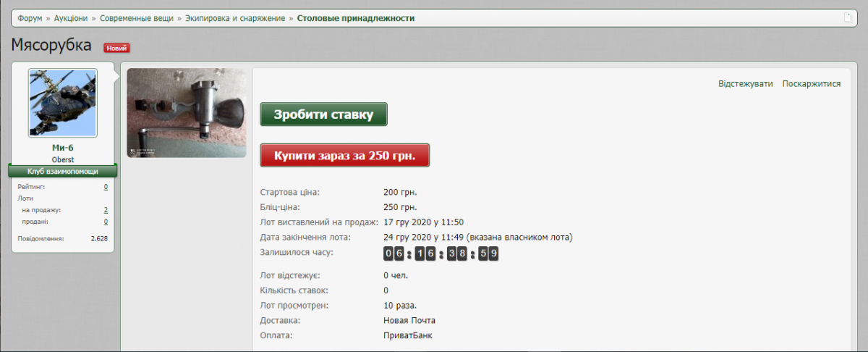Click the listing date 17 гру 2020 у 11:50
The width and height of the screenshot is (868, 352).
click(x=423, y=222)
